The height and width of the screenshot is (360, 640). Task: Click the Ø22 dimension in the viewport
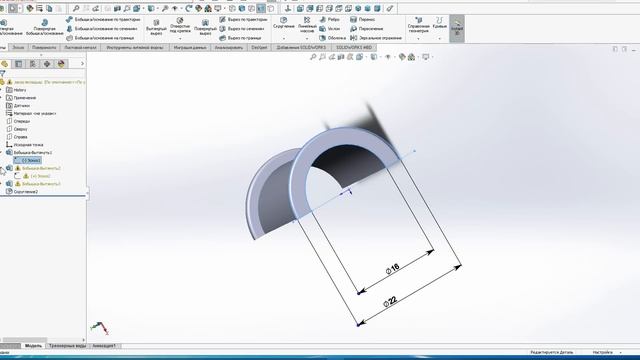pyautogui.click(x=390, y=302)
